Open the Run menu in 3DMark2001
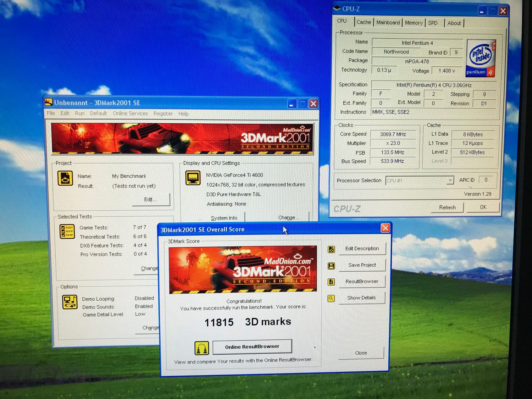This screenshot has width=532, height=399. (x=80, y=113)
